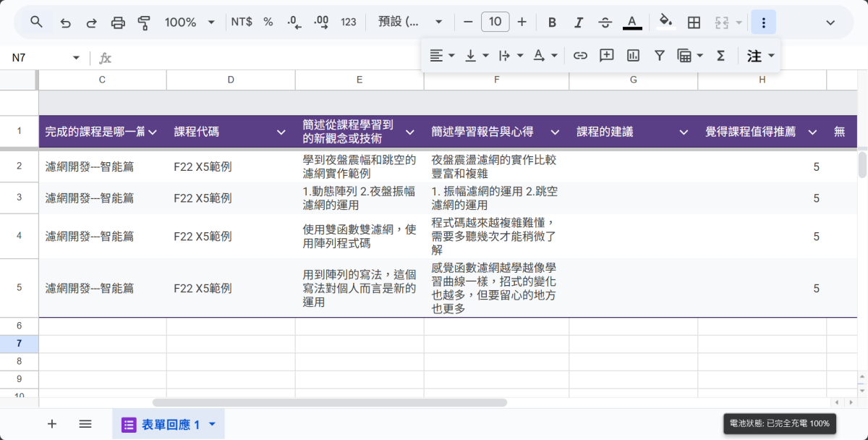Open filter for 簡述從課程學習到的新觀念或技術 column
The image size is (868, 440).
coord(409,132)
